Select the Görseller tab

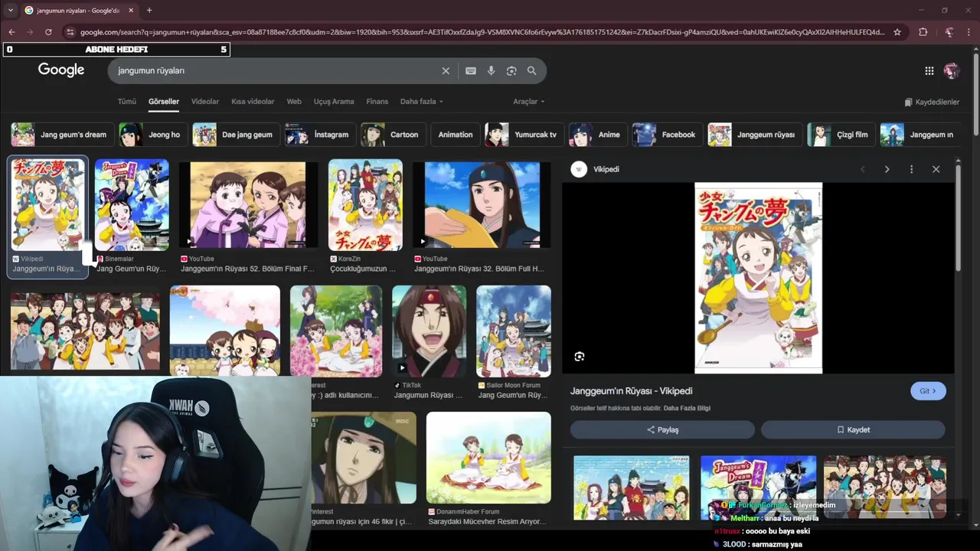click(x=164, y=101)
